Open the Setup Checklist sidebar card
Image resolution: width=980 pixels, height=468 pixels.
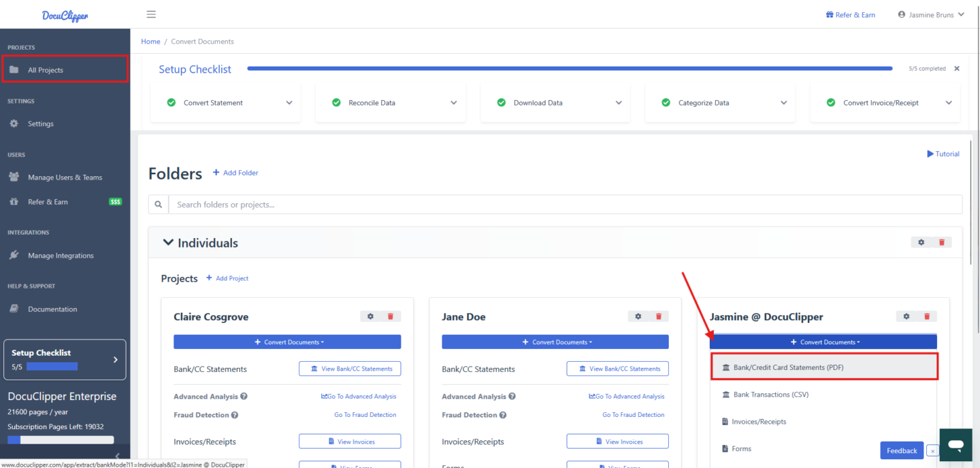pos(65,359)
